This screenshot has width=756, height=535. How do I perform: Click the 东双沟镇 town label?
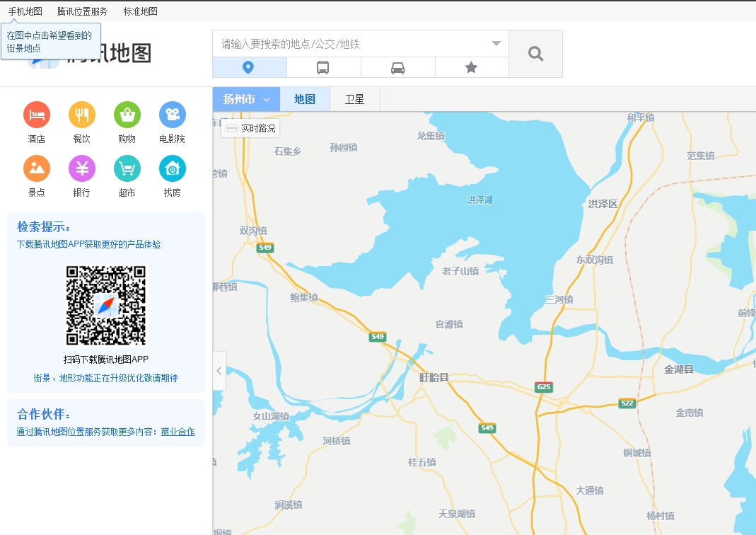click(595, 260)
